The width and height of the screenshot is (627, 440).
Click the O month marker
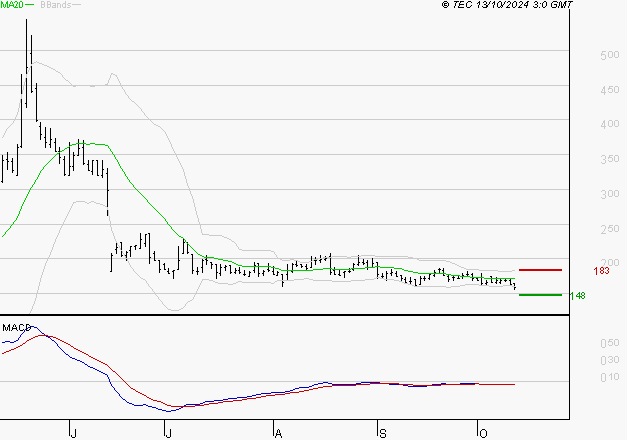(x=483, y=434)
